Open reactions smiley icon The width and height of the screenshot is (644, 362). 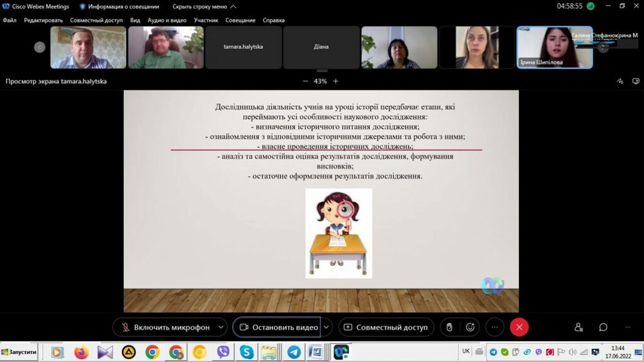coord(470,327)
